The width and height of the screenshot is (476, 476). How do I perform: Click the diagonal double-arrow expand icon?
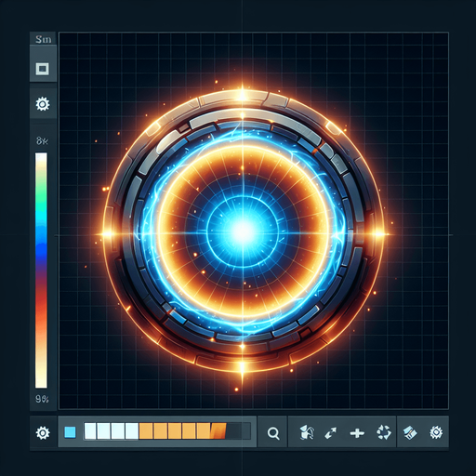coord(331,433)
